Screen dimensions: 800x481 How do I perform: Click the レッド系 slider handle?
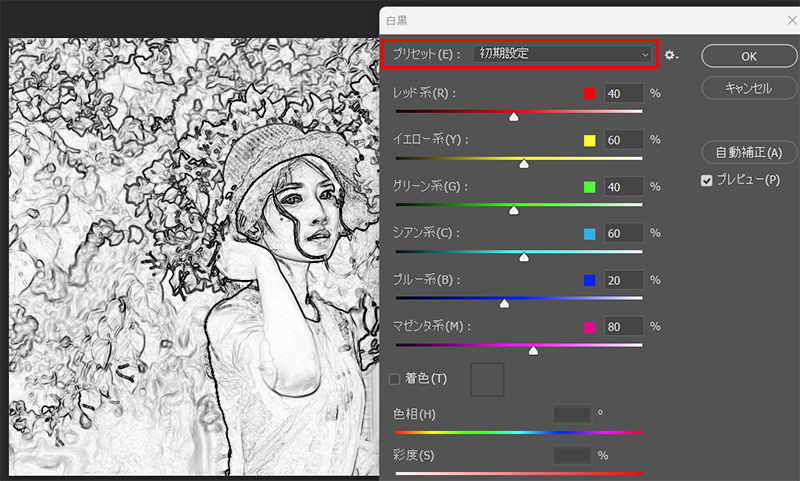click(x=514, y=117)
